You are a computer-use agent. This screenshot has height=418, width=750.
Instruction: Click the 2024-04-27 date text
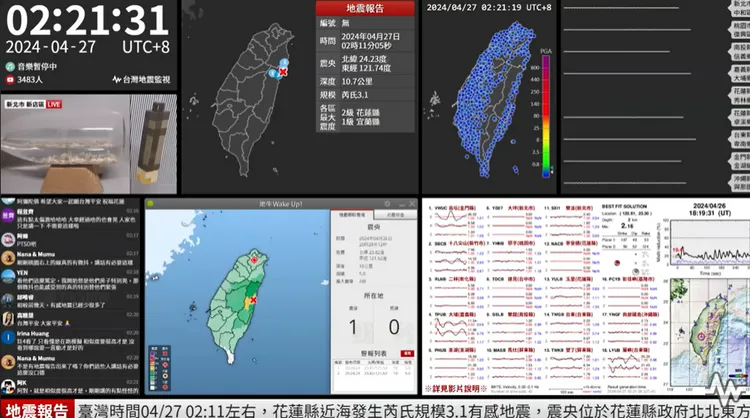click(x=51, y=47)
